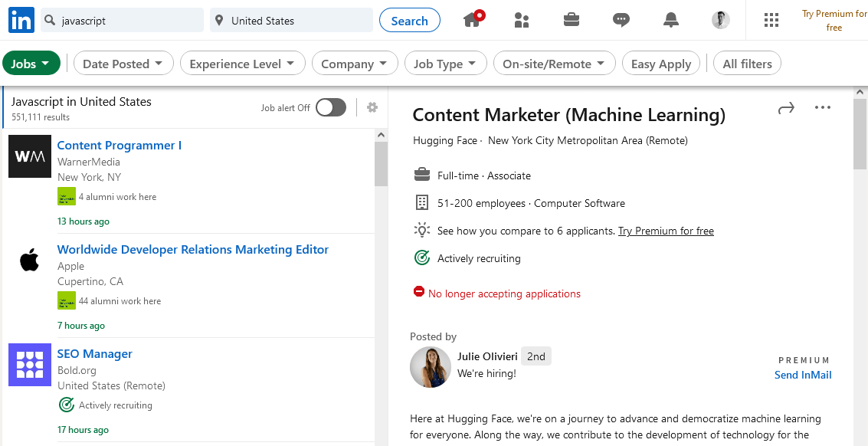The height and width of the screenshot is (446, 868).
Task: Open the Content Programmer I job listing
Action: click(x=120, y=146)
